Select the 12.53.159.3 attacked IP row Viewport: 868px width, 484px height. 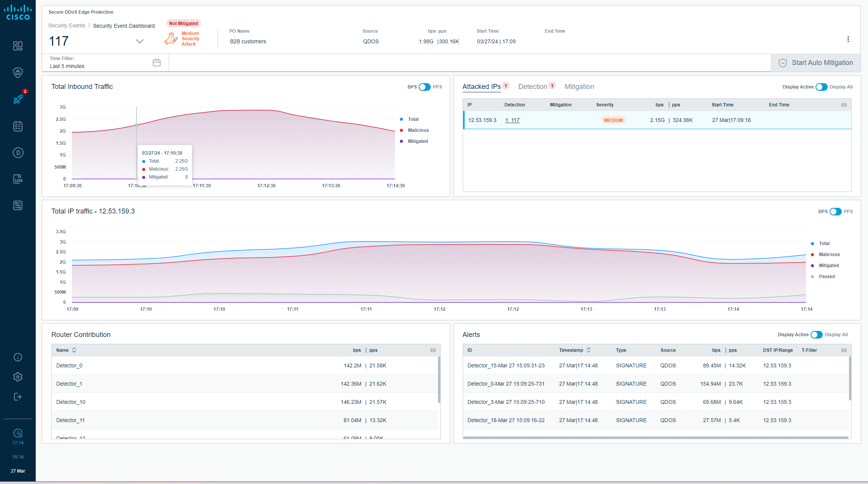(x=657, y=120)
